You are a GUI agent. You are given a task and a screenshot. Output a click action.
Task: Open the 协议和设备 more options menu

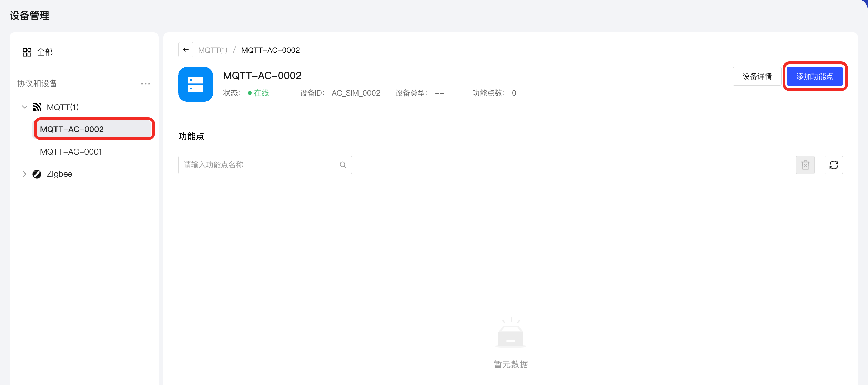click(145, 83)
